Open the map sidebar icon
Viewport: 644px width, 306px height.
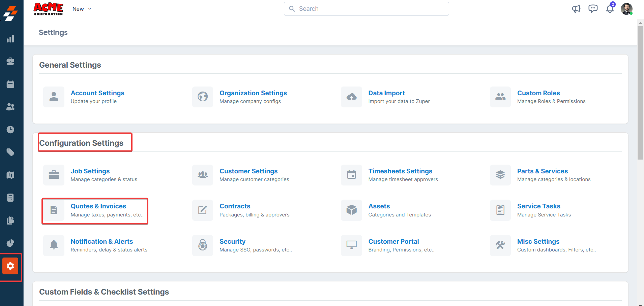coord(10,175)
